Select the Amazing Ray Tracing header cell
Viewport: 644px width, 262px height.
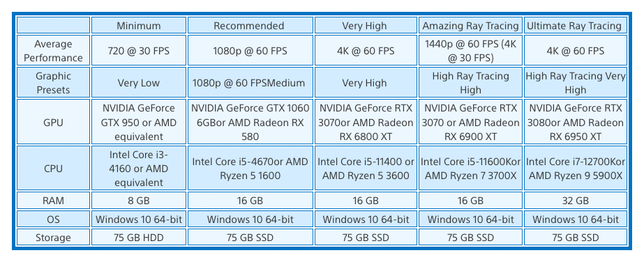pos(471,25)
